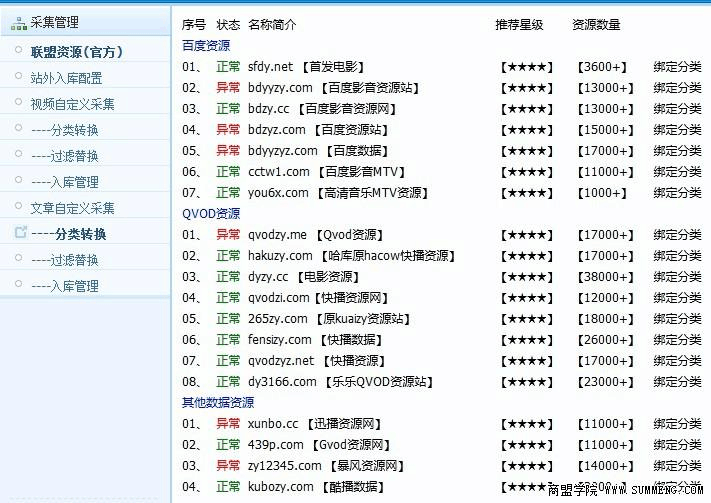Click the bullet icon beside 联盟资源(官方)
The image size is (711, 503).
coord(19,50)
